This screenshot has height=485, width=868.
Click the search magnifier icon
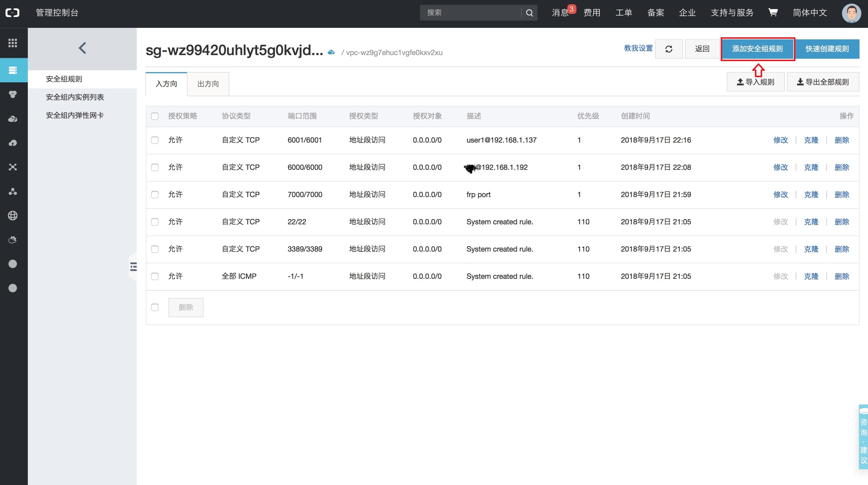[529, 13]
